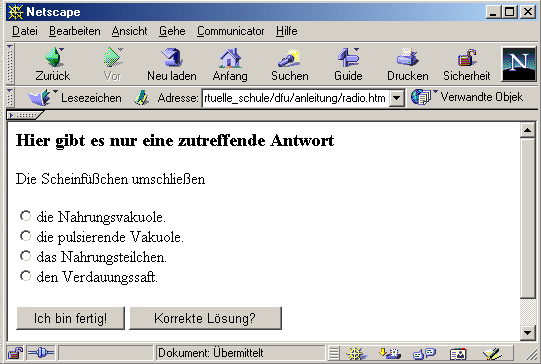Minimize the Netscape window
The height and width of the screenshot is (364, 541).
492,12
